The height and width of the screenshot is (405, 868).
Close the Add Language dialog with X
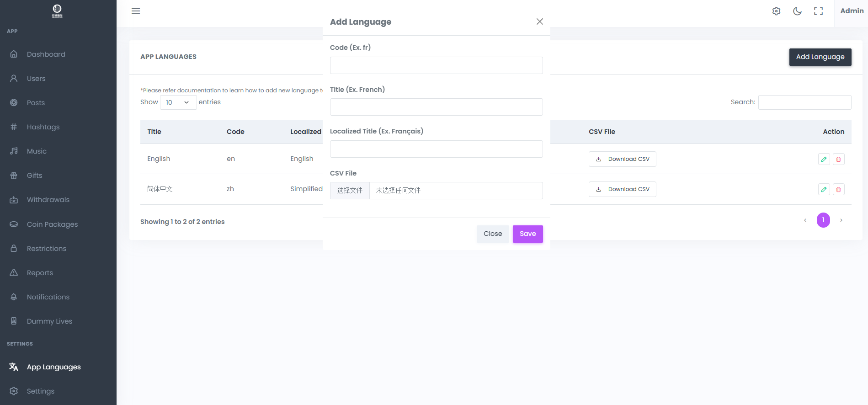pos(539,21)
